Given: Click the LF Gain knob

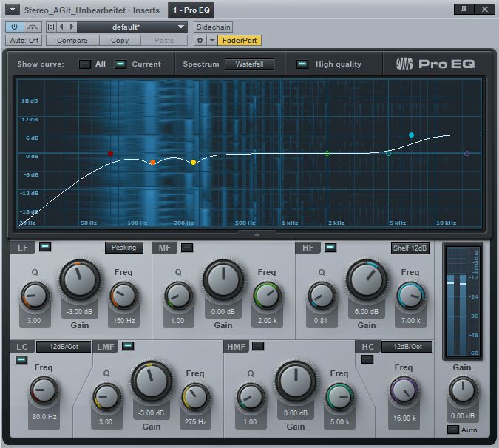Looking at the screenshot, I should pyautogui.click(x=80, y=280).
